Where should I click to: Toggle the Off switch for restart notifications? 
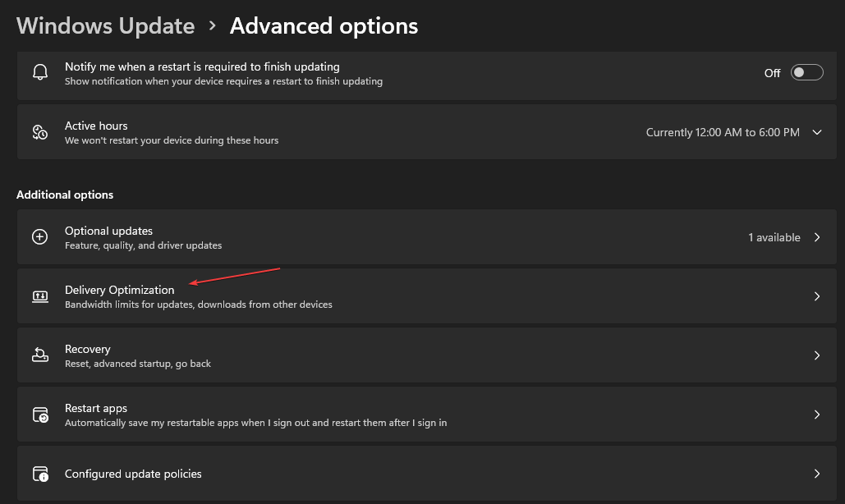coord(806,72)
